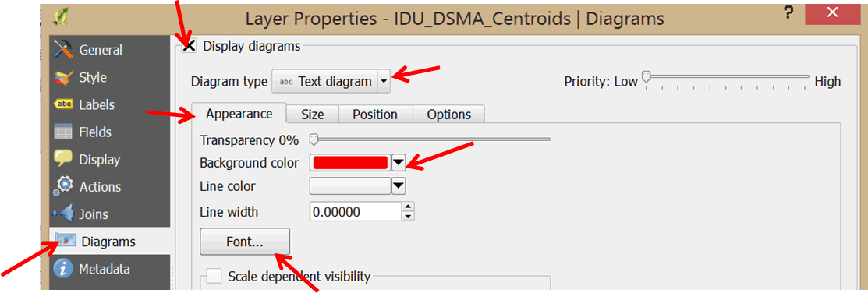Open the Labels abc icon

(64, 104)
